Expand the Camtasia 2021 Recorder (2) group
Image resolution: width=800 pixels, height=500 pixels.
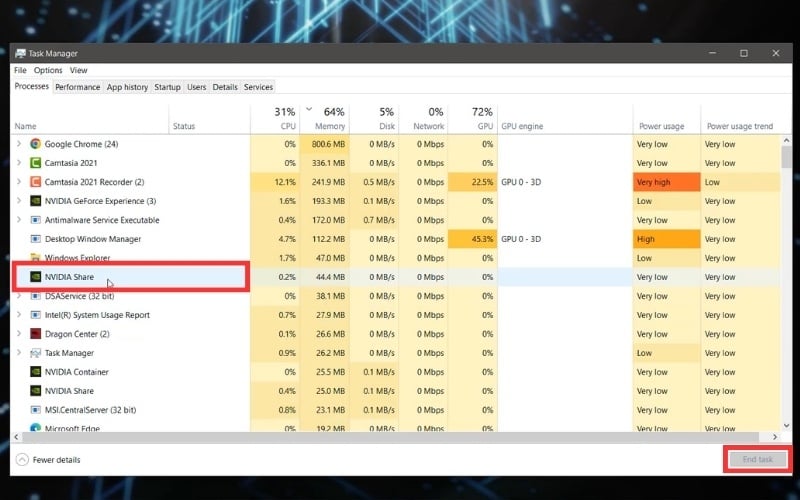click(19, 182)
